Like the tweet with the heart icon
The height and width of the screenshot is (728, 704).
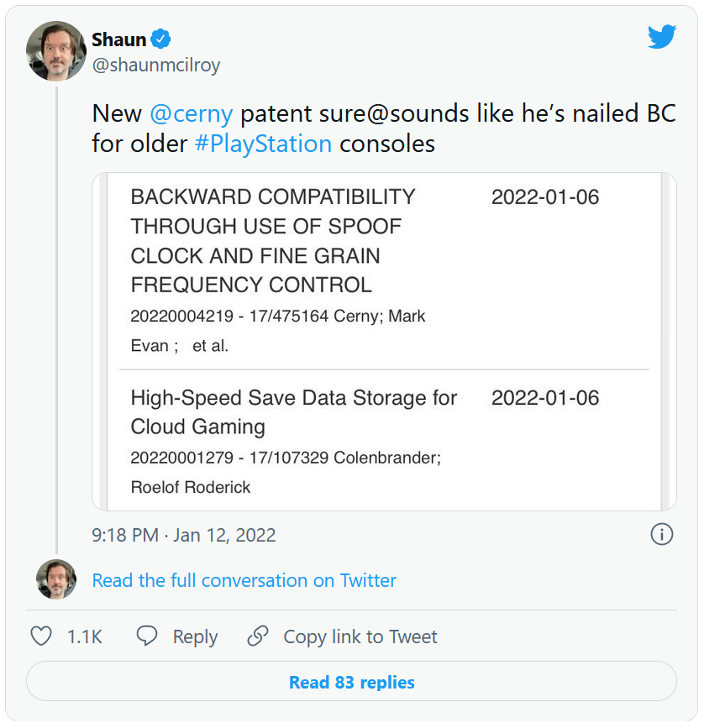pos(41,636)
